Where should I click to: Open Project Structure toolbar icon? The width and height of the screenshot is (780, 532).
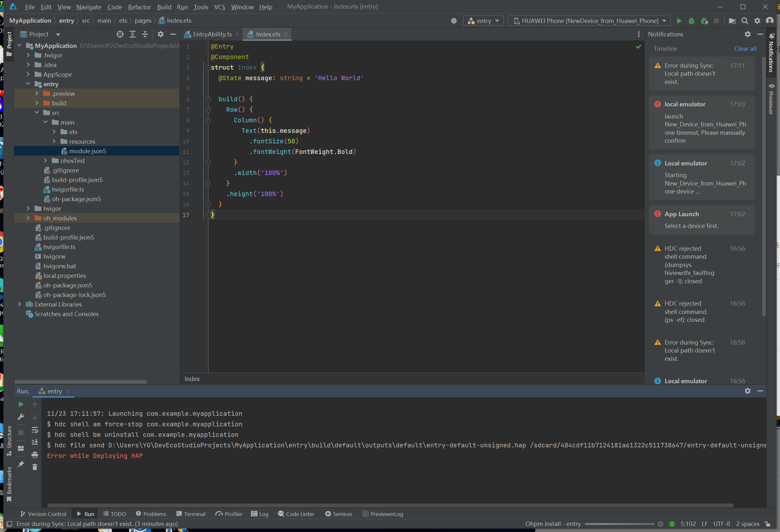(x=732, y=21)
